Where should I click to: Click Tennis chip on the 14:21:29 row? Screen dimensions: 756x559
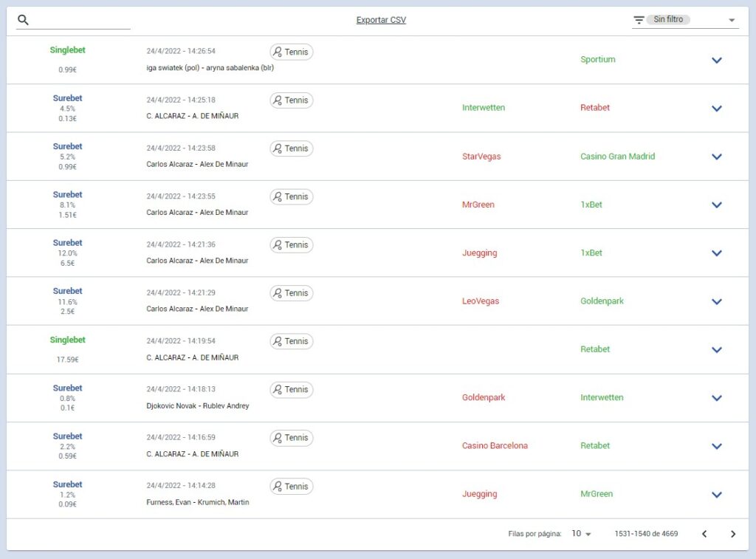(x=291, y=292)
